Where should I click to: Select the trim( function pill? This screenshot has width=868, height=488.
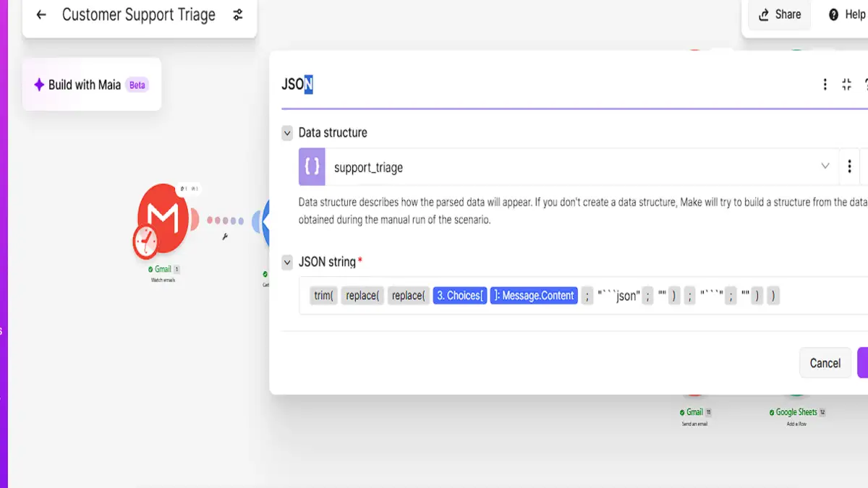tap(324, 296)
